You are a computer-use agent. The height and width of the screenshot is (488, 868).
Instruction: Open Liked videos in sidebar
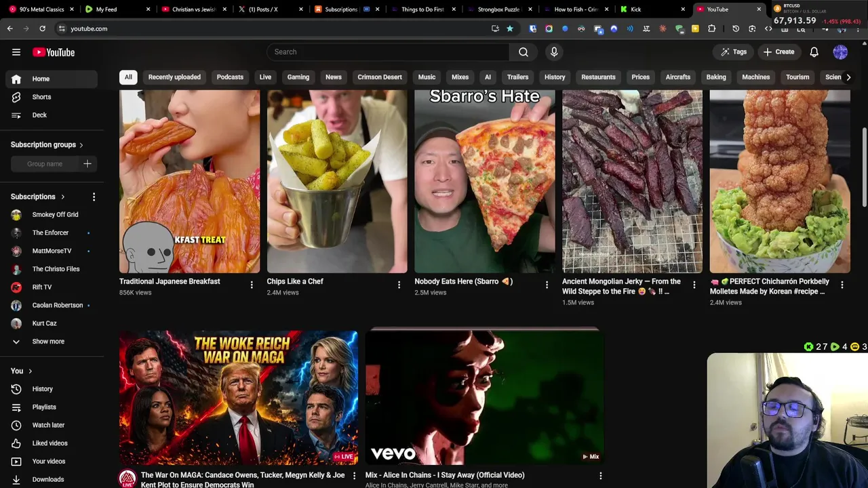click(x=52, y=443)
